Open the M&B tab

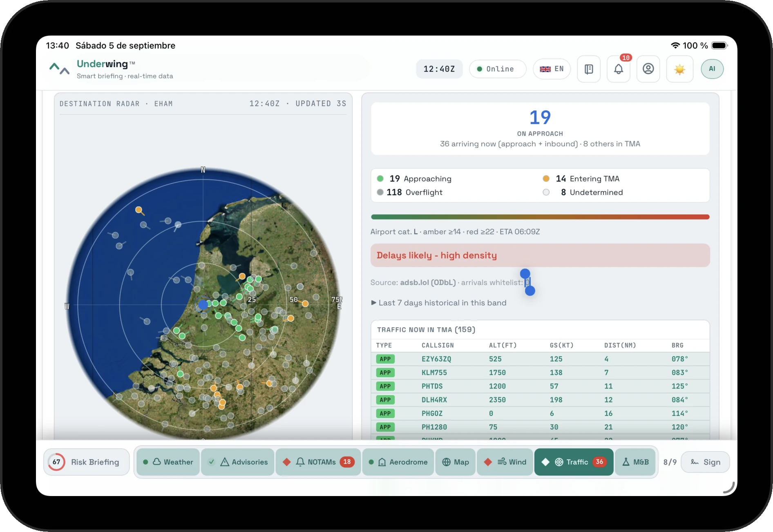click(x=635, y=462)
